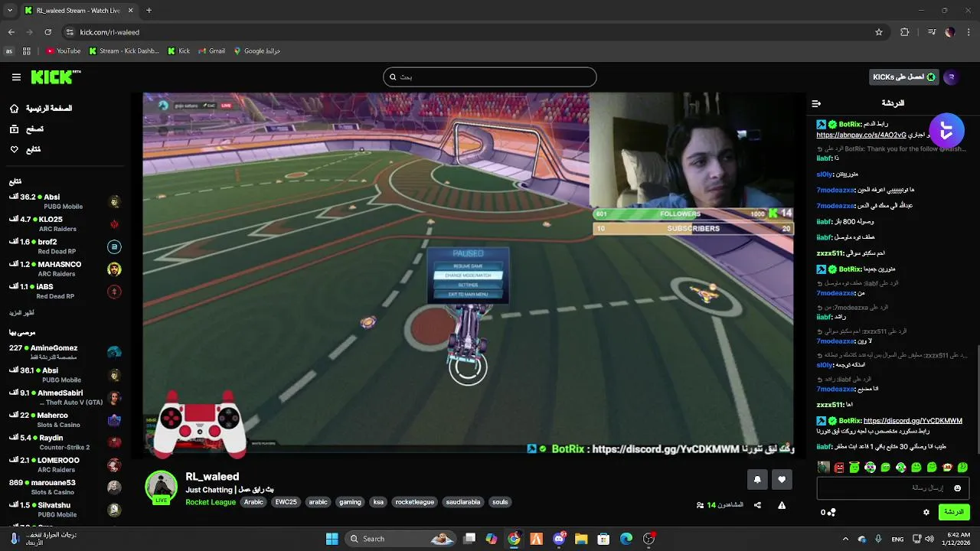This screenshot has width=980, height=551.
Task: Open Get KICKs button
Action: click(903, 77)
